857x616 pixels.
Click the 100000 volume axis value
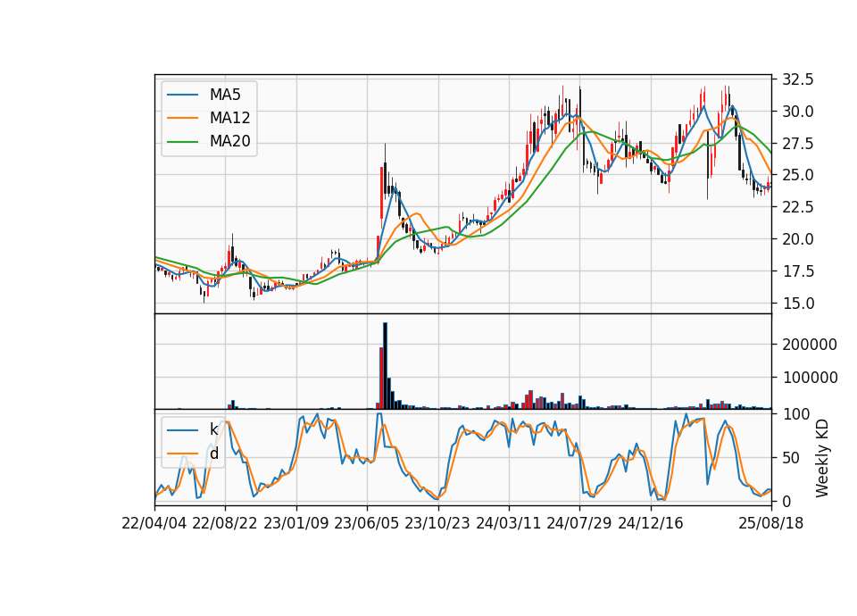[810, 378]
